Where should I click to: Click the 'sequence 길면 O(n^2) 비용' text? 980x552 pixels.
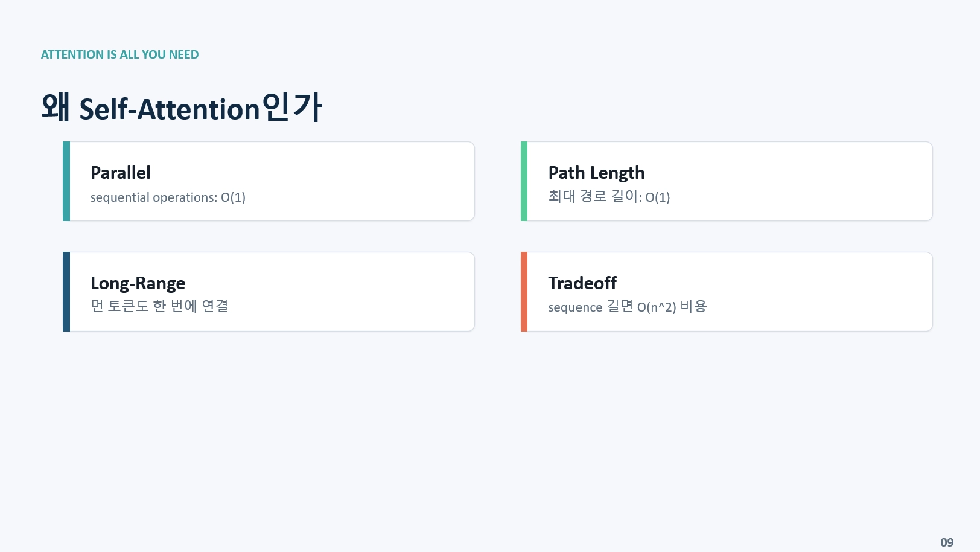(x=627, y=307)
